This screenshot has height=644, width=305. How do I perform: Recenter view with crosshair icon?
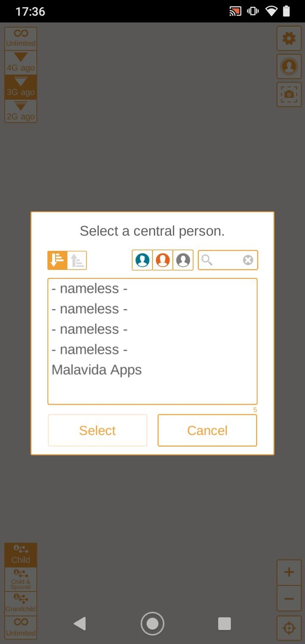click(289, 628)
